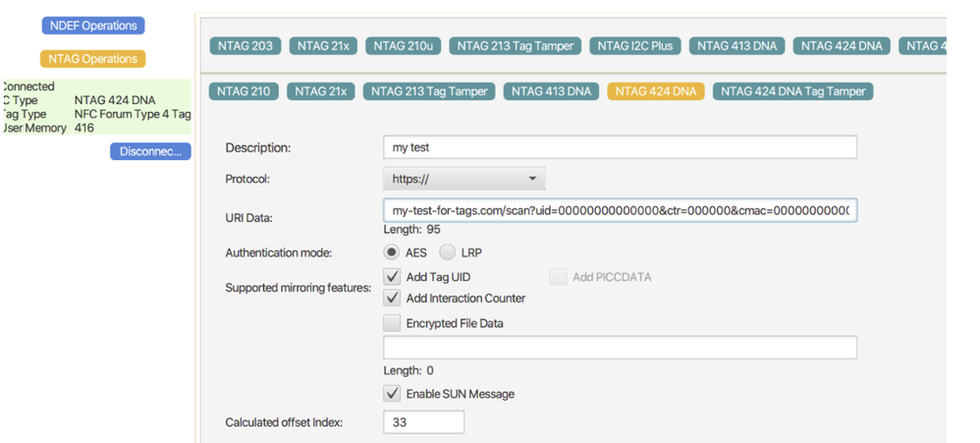Click the Description text field
Screen dimensions: 980x443
(619, 147)
